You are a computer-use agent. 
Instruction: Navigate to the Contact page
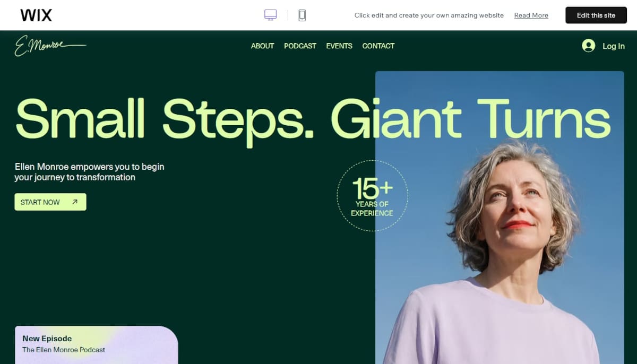378,46
